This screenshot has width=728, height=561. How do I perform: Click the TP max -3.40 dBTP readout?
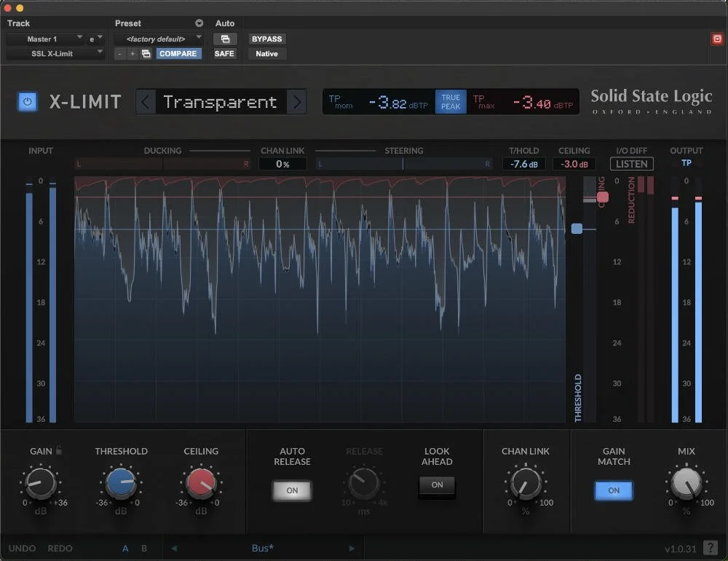523,102
